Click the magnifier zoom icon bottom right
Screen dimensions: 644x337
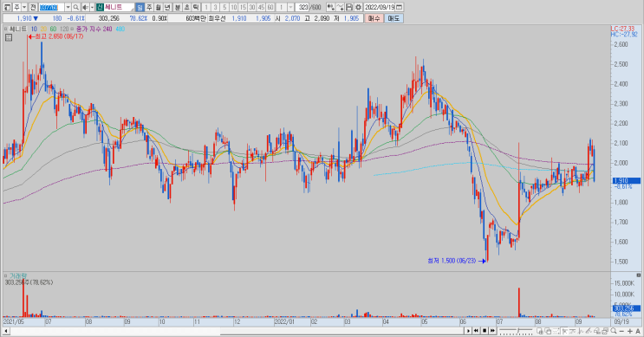[x=614, y=331]
